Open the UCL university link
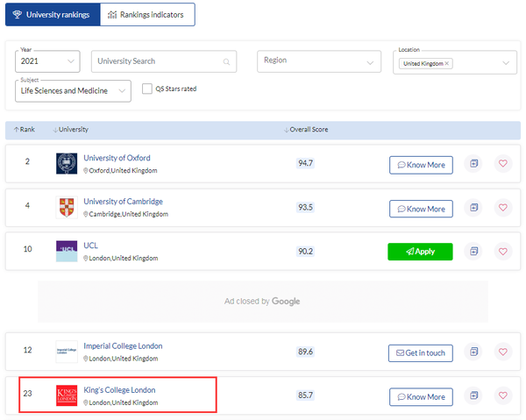This screenshot has width=526, height=420. 90,246
